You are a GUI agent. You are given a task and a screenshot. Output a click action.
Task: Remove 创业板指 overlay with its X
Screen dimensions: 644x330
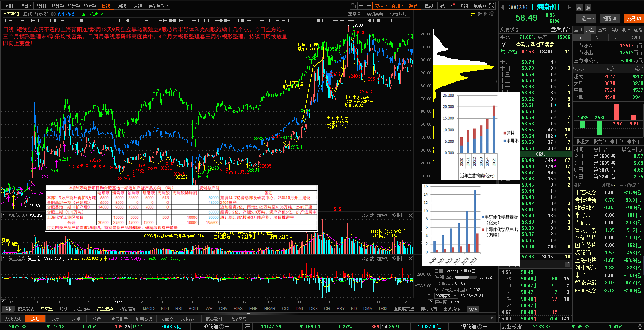[x=78, y=14]
